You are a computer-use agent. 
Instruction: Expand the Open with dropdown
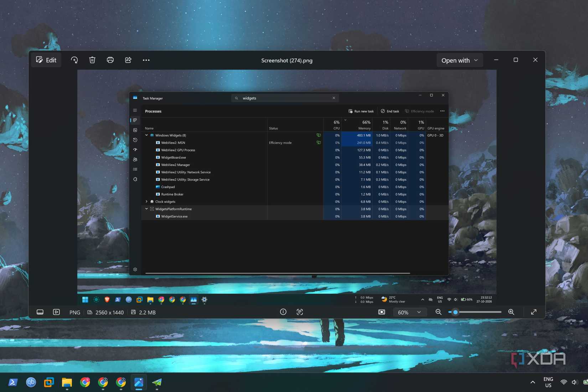click(x=459, y=60)
